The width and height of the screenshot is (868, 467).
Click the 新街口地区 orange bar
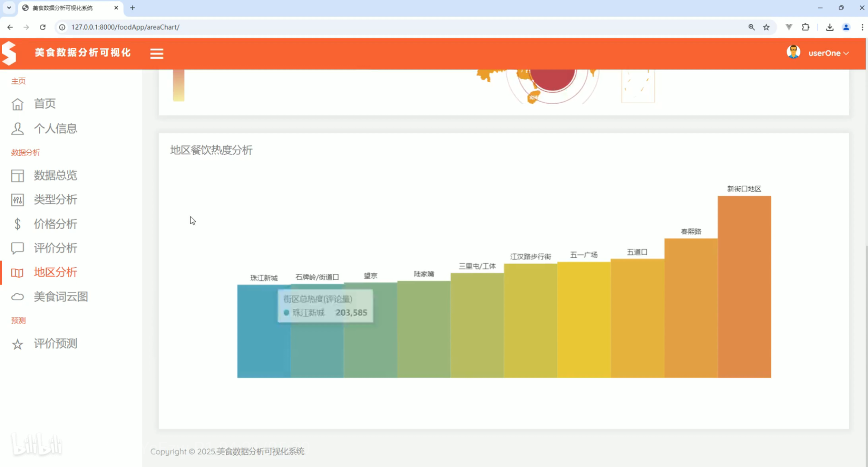tap(744, 286)
